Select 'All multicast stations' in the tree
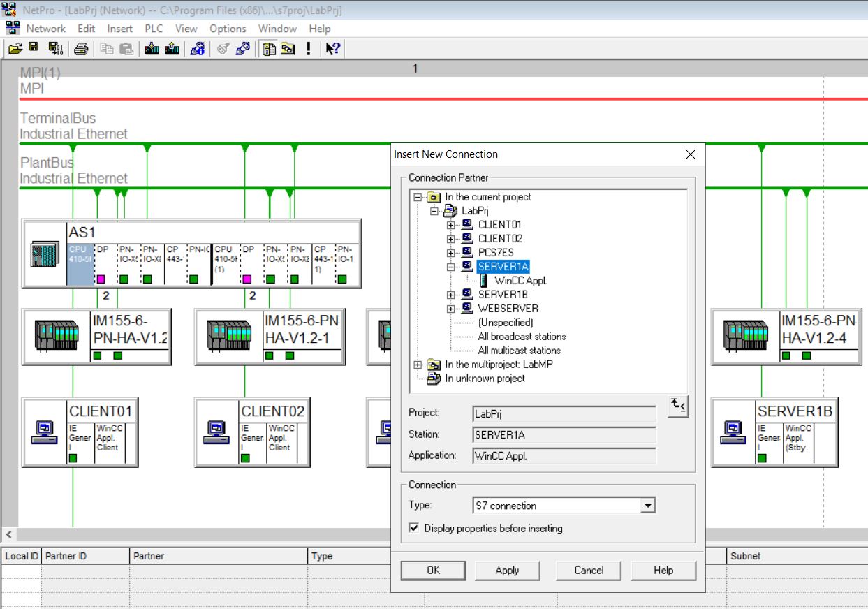This screenshot has width=868, height=609. tap(519, 351)
